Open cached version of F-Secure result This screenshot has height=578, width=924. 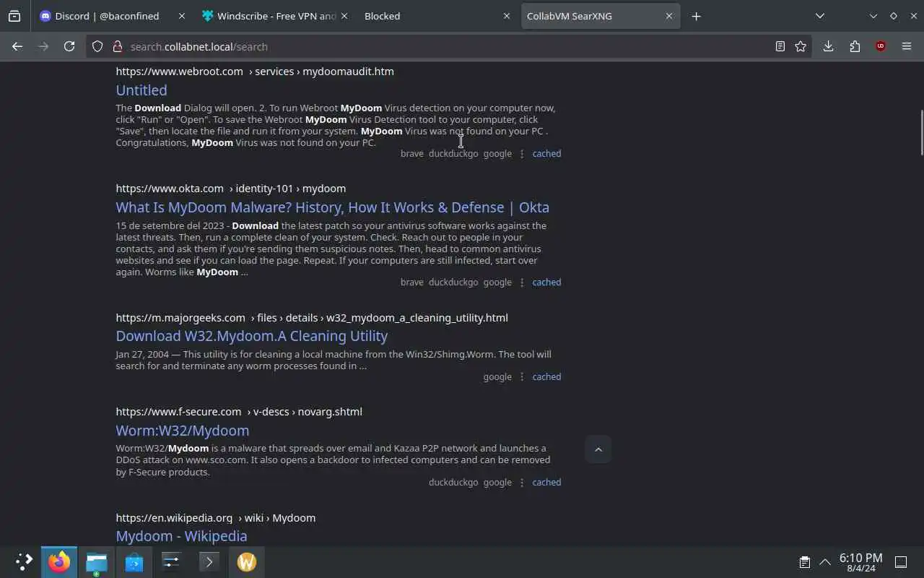(546, 482)
